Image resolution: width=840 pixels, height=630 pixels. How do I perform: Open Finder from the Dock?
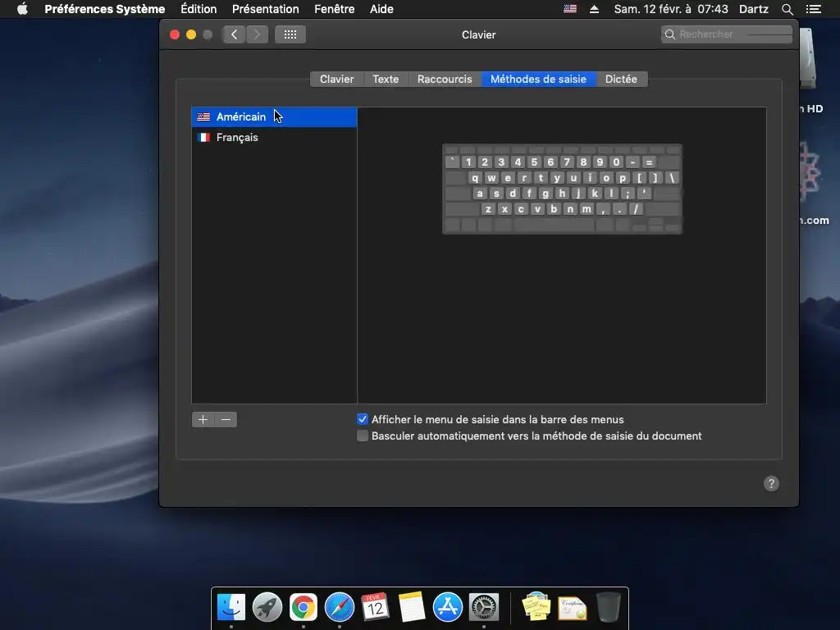[231, 607]
